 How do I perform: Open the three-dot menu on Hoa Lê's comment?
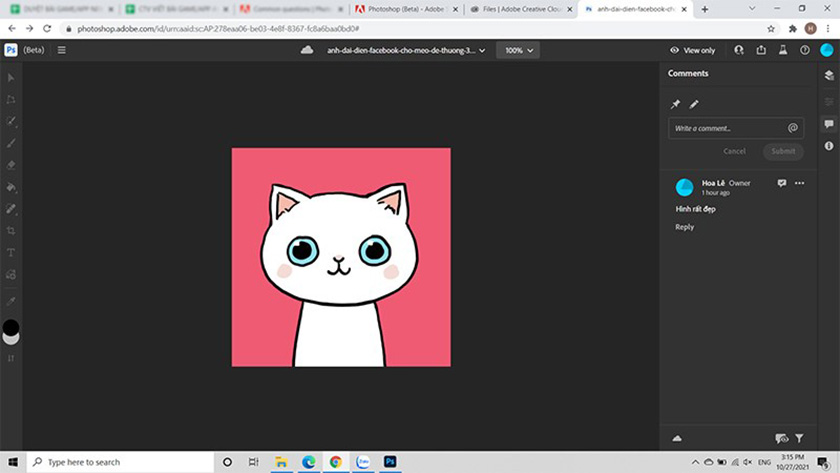(799, 183)
